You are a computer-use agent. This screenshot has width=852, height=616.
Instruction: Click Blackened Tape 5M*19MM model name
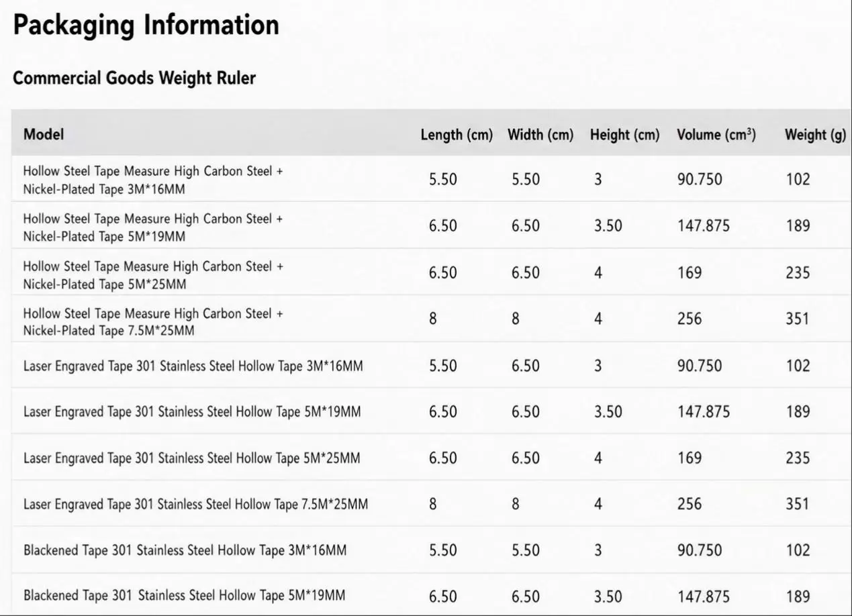[x=185, y=595]
